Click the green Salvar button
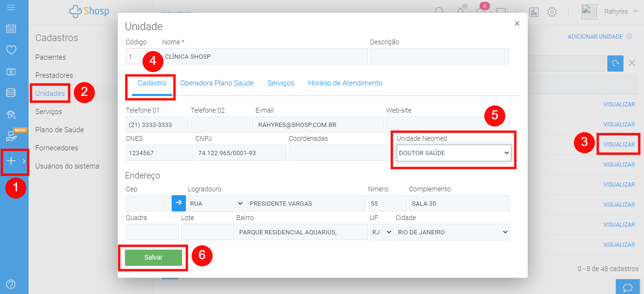 tap(153, 257)
